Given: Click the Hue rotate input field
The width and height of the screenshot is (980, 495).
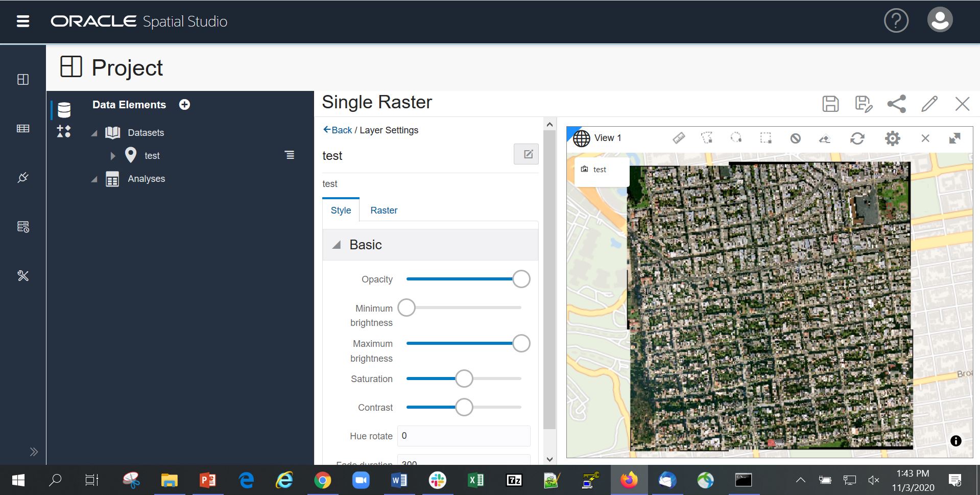Looking at the screenshot, I should [x=464, y=436].
